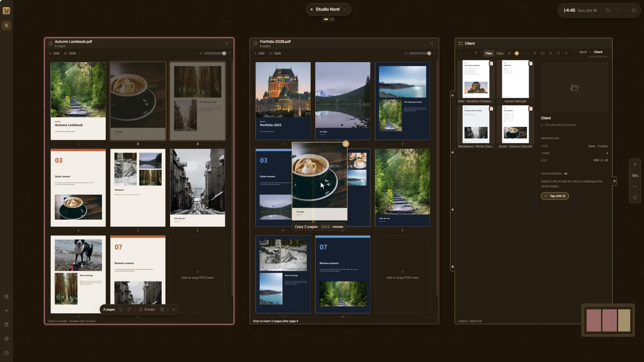Select Quote - Harbour Cafe.pdf file
This screenshot has height=362, width=644.
coord(515,127)
